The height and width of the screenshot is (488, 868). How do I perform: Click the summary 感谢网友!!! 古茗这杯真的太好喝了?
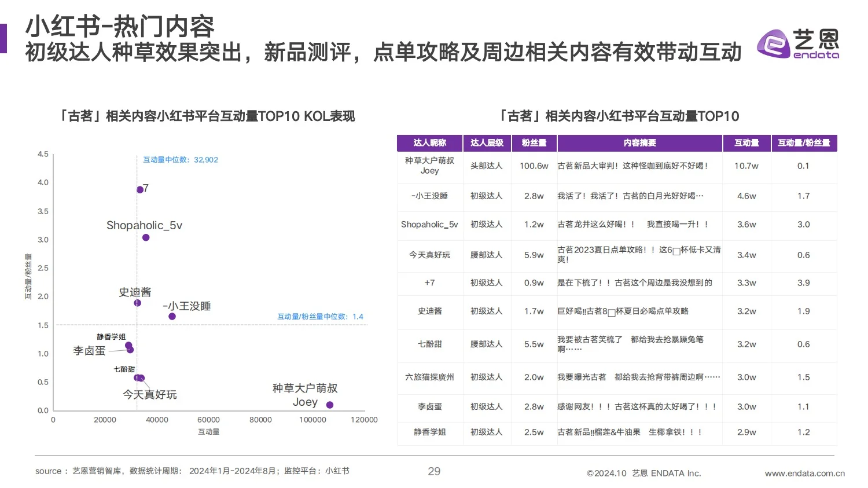637,406
